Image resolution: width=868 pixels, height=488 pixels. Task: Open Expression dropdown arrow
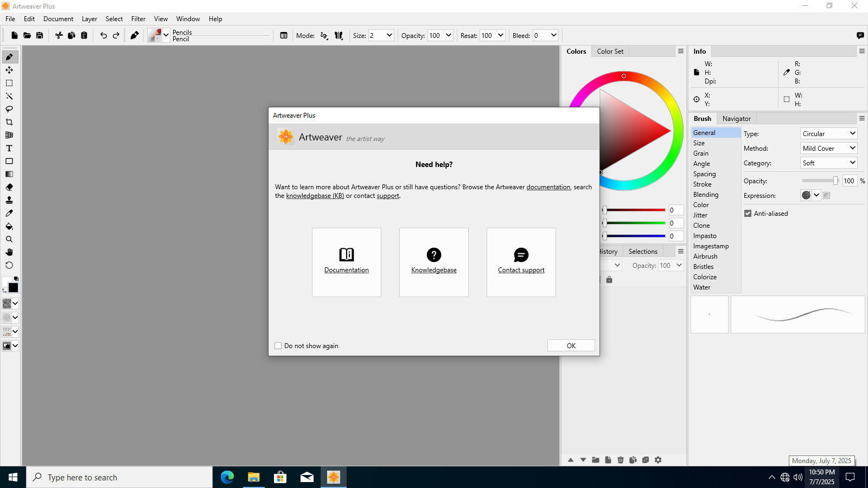(816, 195)
